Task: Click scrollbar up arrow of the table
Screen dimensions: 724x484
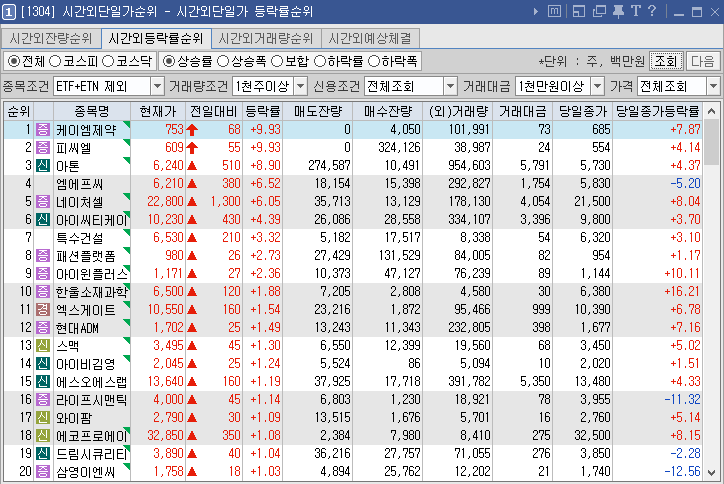Action: pyautogui.click(x=712, y=111)
